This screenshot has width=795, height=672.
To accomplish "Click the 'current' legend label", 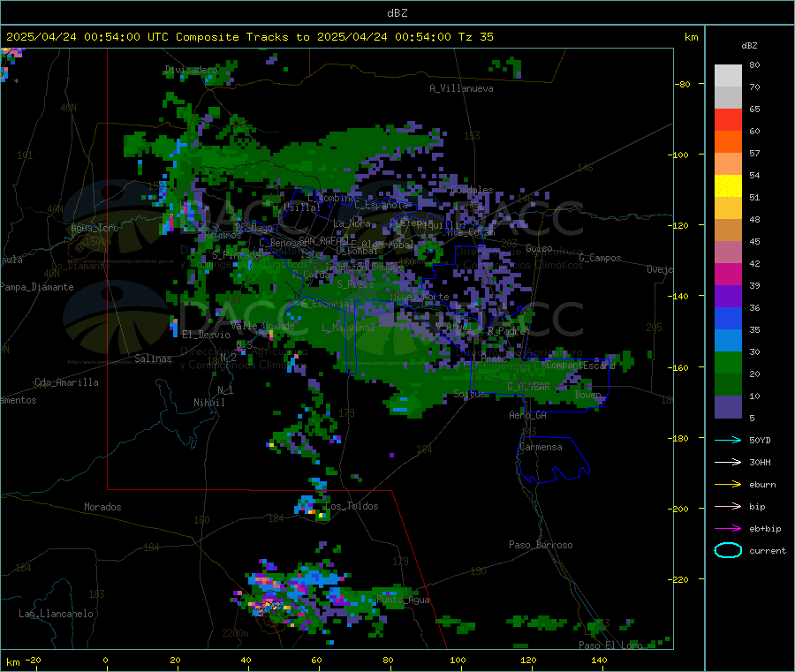I will tap(768, 551).
